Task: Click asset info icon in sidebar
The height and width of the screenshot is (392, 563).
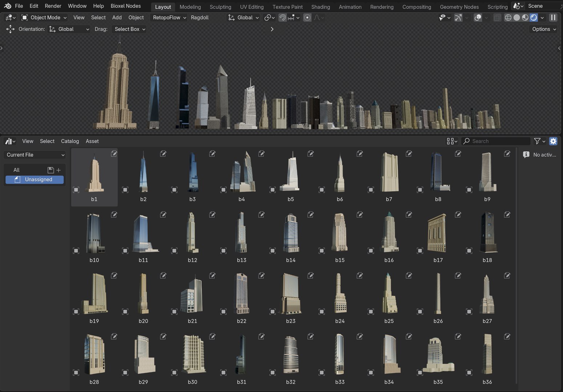Action: click(526, 155)
